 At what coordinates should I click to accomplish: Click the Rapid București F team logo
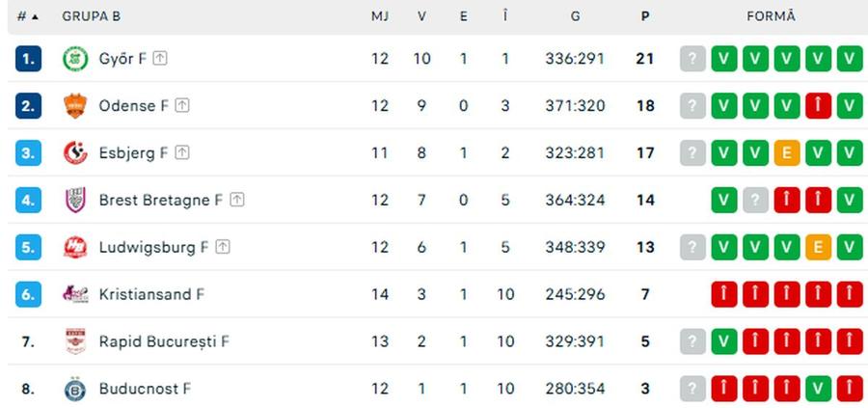[x=75, y=341]
